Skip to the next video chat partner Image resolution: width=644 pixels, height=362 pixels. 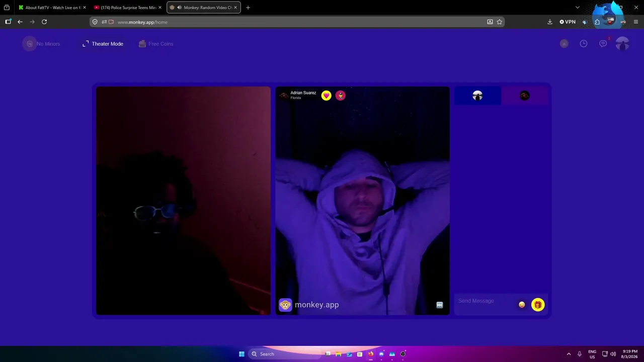[439, 305]
